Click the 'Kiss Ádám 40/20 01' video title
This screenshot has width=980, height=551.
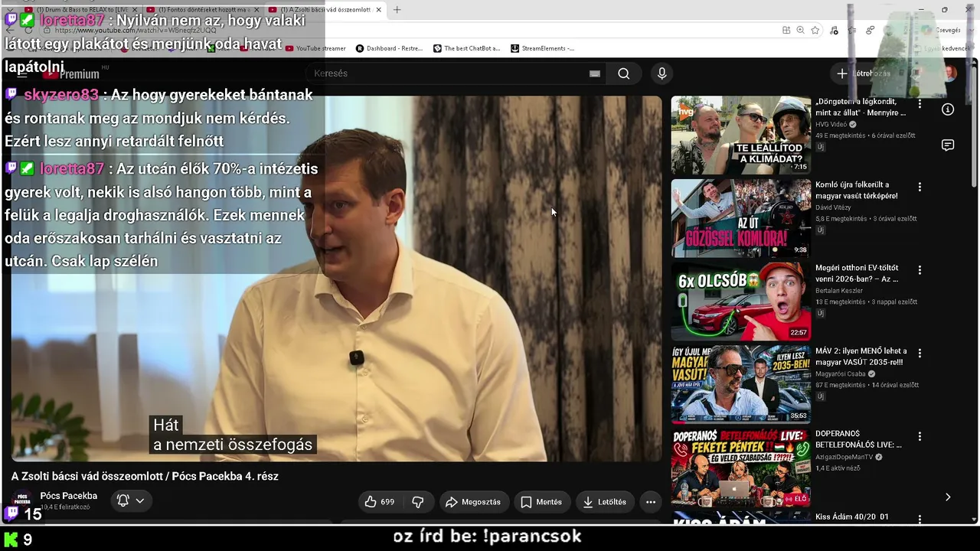click(x=852, y=517)
